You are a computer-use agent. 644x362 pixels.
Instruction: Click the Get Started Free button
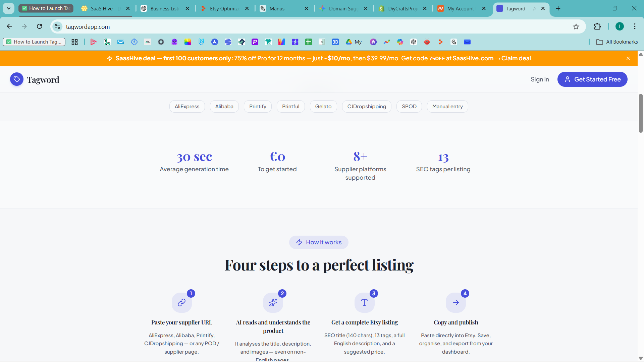point(592,79)
